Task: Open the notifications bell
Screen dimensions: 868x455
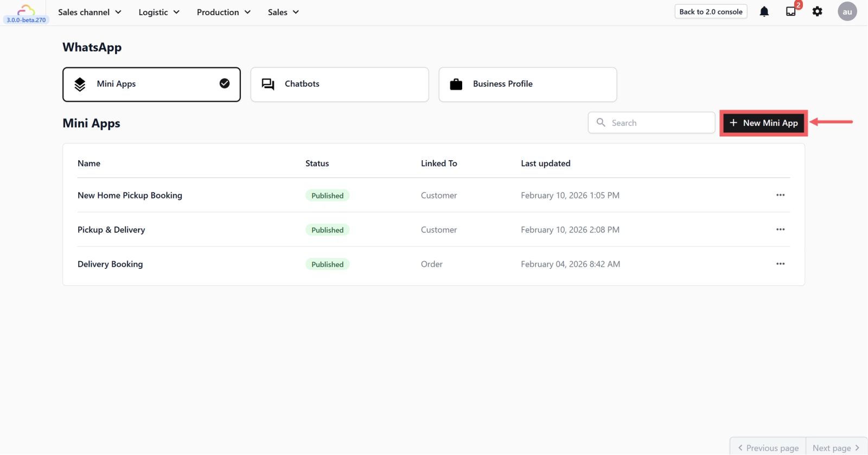Action: tap(764, 11)
